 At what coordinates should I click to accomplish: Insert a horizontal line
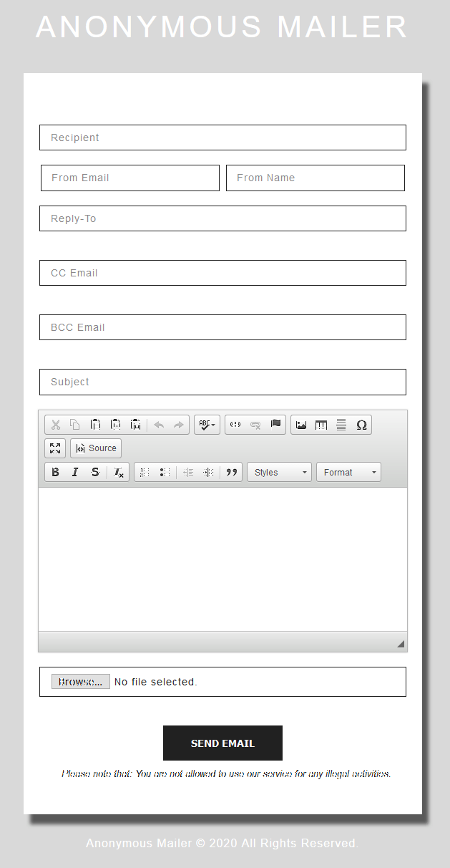[x=341, y=425]
